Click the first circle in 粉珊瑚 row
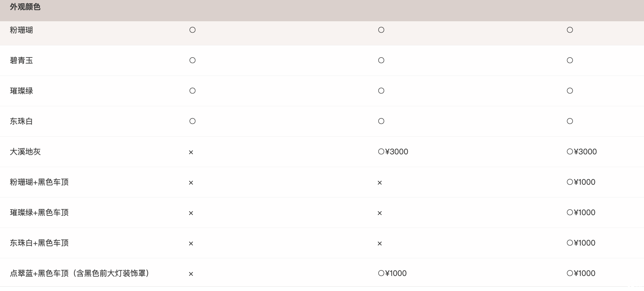The height and width of the screenshot is (291, 644). [x=192, y=30]
